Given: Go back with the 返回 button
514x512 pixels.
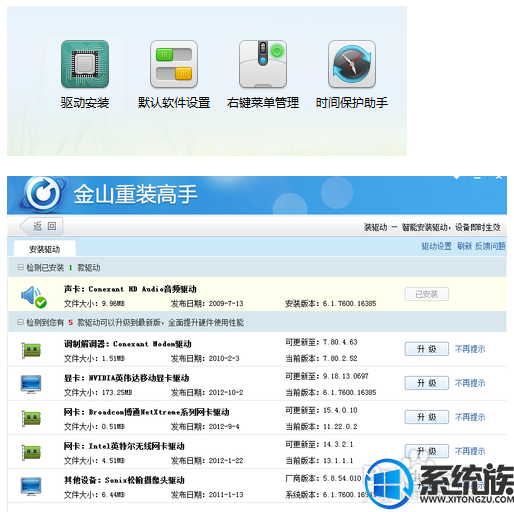Looking at the screenshot, I should (41, 227).
